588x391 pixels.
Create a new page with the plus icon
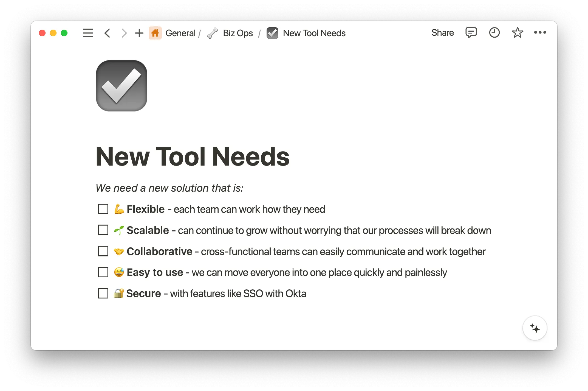click(x=139, y=33)
